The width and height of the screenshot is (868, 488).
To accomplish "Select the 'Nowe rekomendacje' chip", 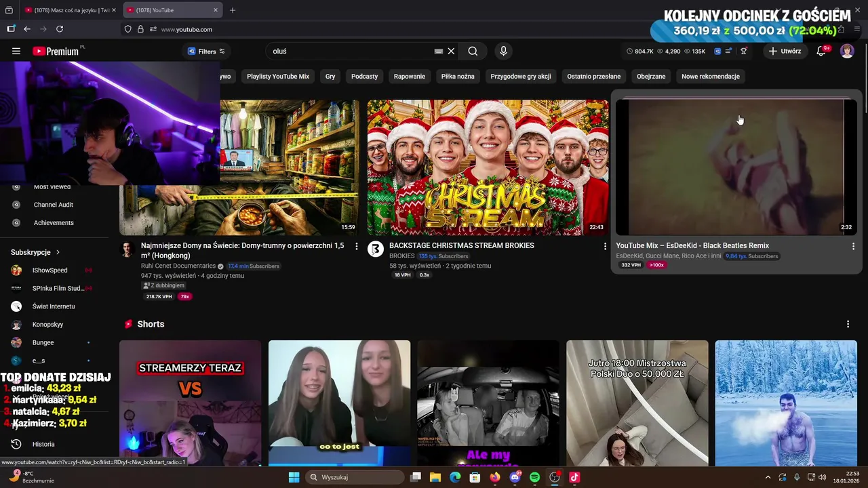I will coord(711,77).
